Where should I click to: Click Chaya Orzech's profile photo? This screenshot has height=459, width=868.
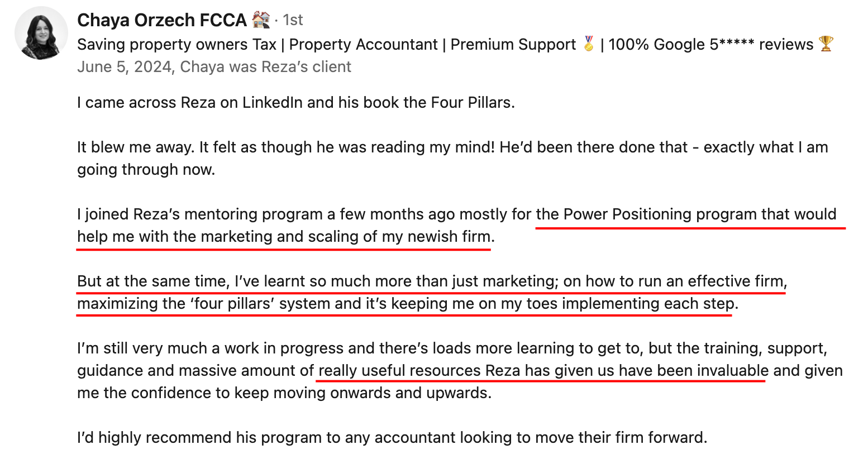41,34
